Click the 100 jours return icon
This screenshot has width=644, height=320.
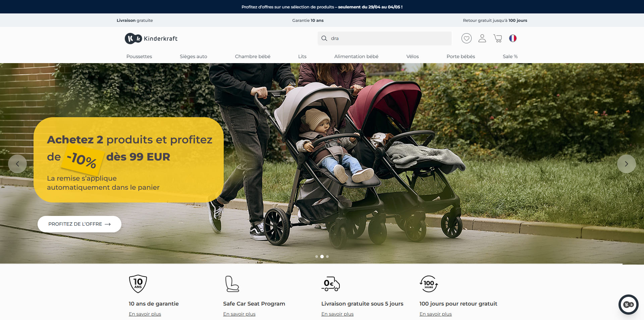click(x=429, y=284)
